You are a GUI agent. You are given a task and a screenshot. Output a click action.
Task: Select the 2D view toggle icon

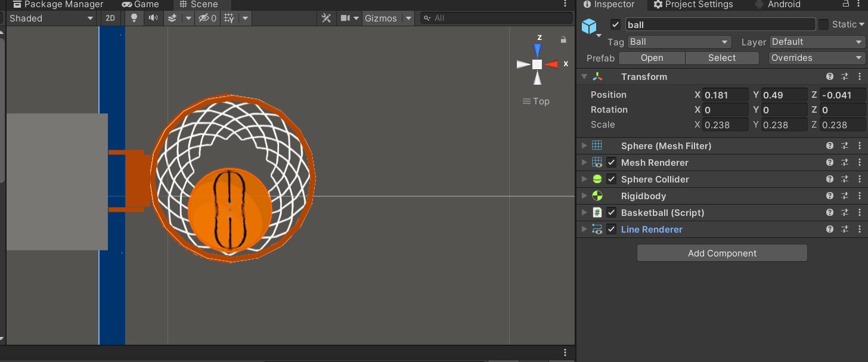(x=110, y=18)
